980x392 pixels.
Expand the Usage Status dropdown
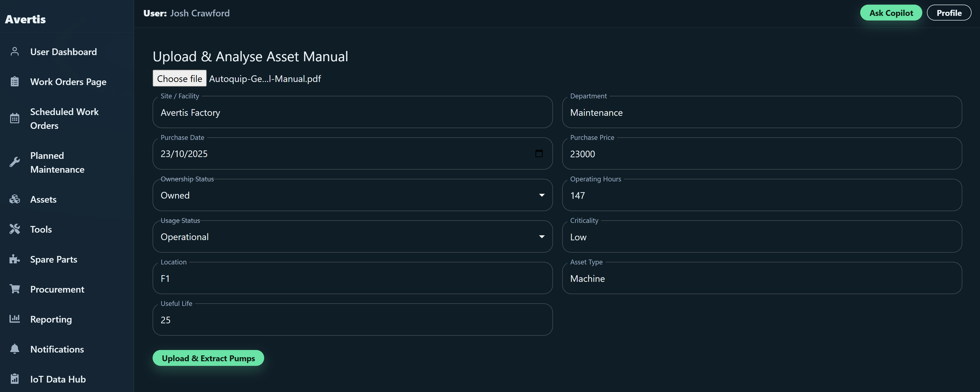tap(542, 236)
